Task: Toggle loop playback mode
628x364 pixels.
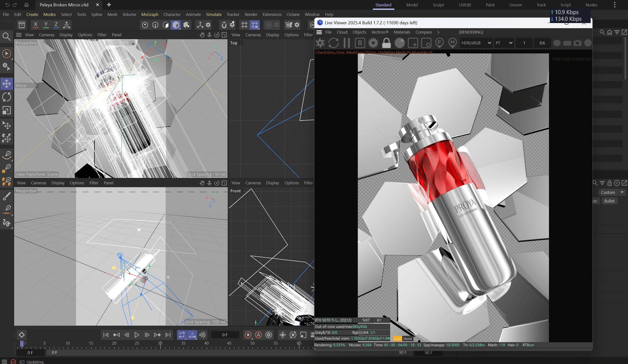Action: click(182, 335)
